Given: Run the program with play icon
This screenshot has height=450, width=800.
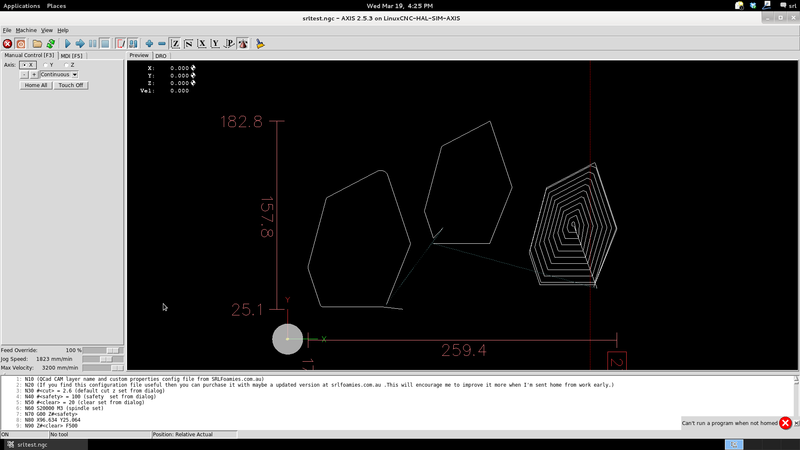Looking at the screenshot, I should (67, 44).
